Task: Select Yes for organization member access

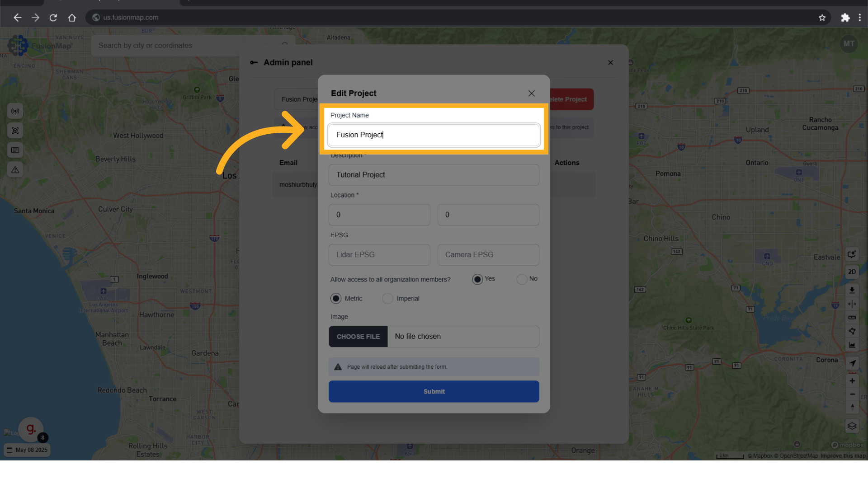Action: point(477,279)
